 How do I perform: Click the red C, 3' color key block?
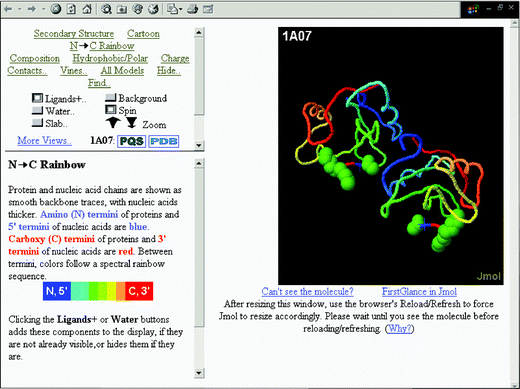tap(139, 291)
